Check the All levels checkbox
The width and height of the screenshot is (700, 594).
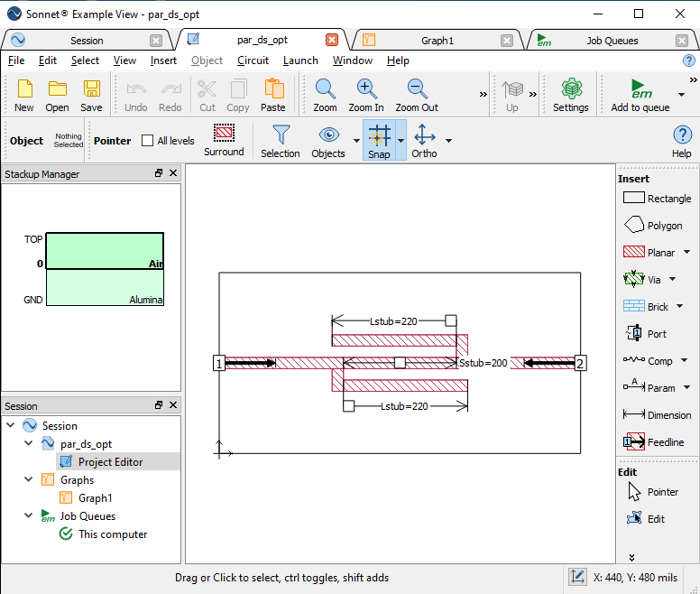pyautogui.click(x=147, y=140)
